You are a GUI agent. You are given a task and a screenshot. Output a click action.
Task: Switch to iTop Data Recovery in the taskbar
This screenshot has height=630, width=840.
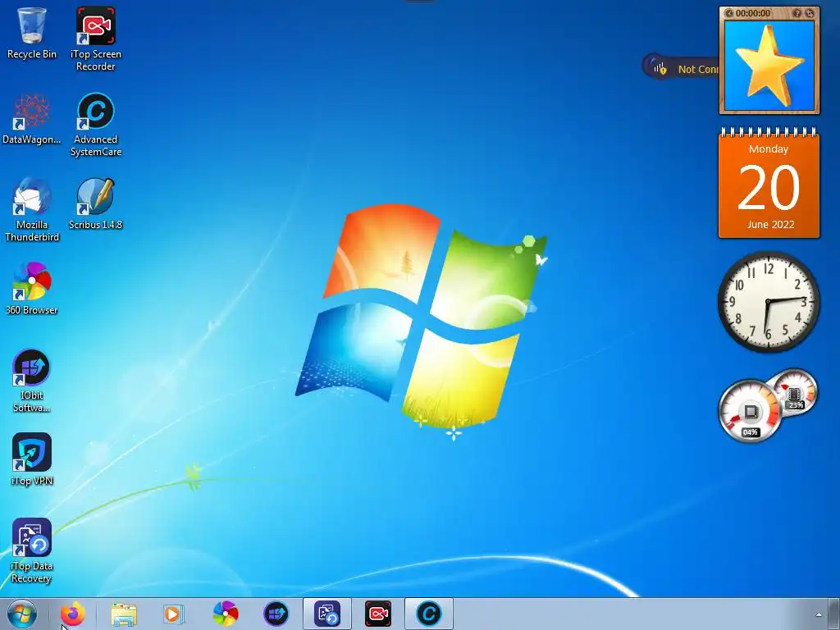coord(327,614)
